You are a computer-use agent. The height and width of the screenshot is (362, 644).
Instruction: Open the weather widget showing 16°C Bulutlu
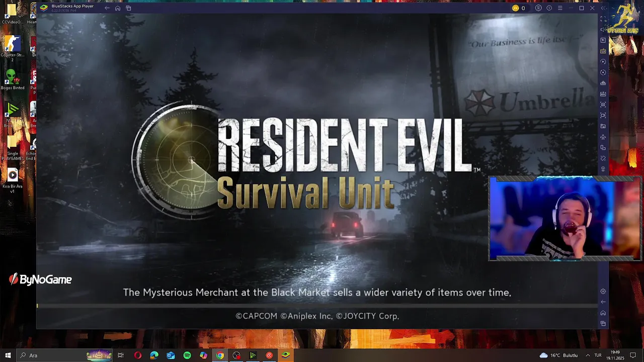click(558, 355)
